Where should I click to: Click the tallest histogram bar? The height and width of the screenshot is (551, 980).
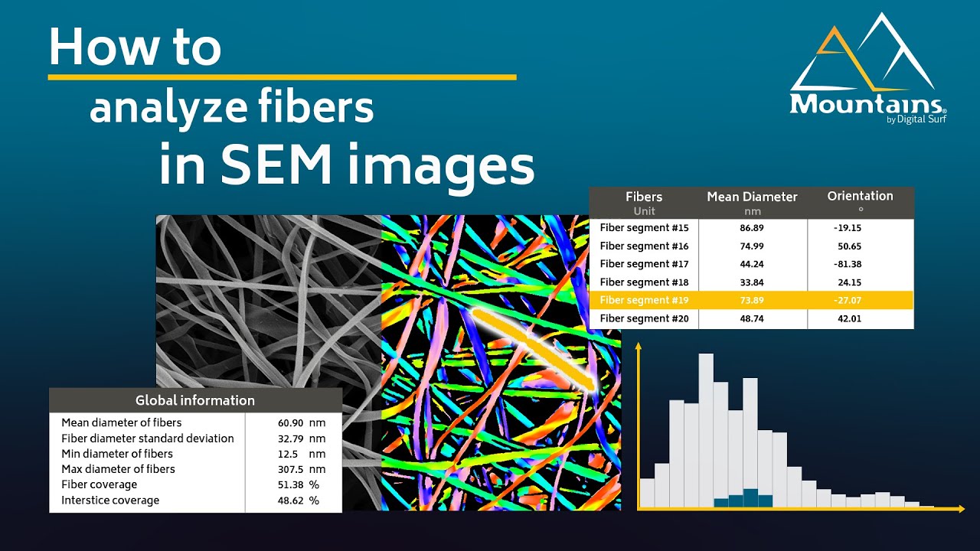coord(706,430)
